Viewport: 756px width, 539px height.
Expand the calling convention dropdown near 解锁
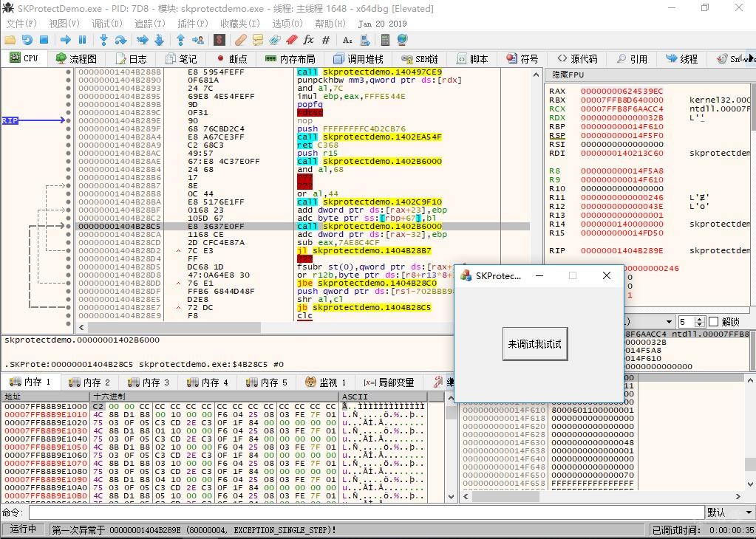[x=670, y=322]
